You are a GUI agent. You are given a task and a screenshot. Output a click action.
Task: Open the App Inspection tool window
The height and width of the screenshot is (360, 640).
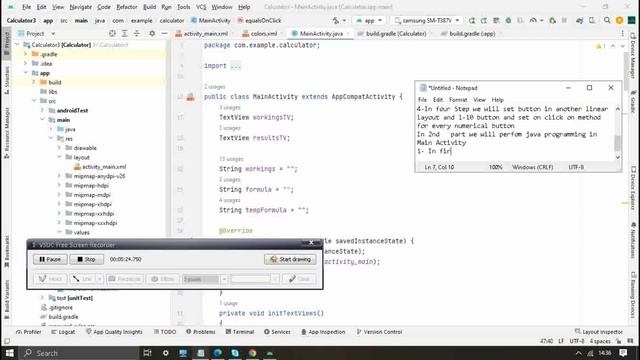coord(323,332)
